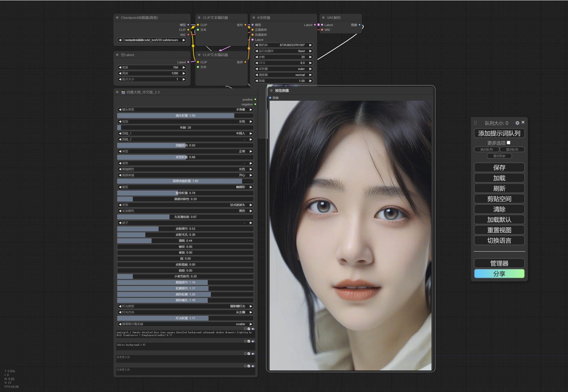Open settings gear in queue panel
568x392 pixels.
click(x=517, y=123)
